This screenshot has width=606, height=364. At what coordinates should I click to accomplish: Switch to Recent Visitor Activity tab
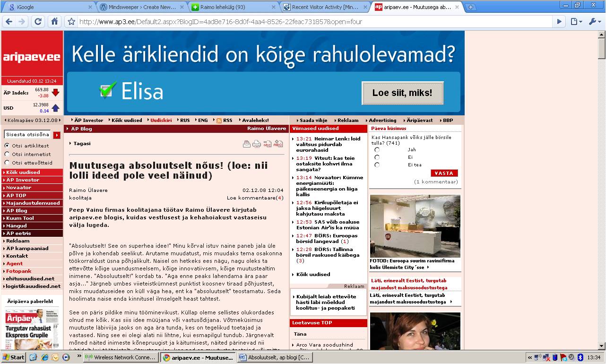click(324, 7)
